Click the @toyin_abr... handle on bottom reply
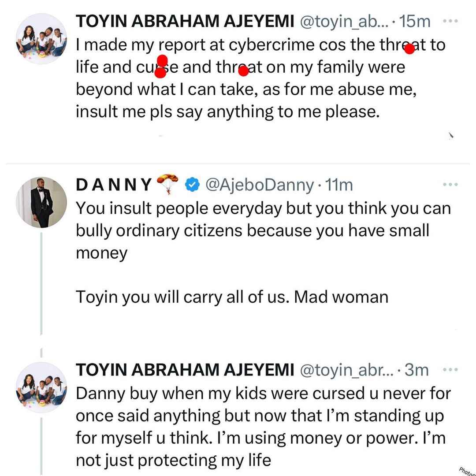 346,370
